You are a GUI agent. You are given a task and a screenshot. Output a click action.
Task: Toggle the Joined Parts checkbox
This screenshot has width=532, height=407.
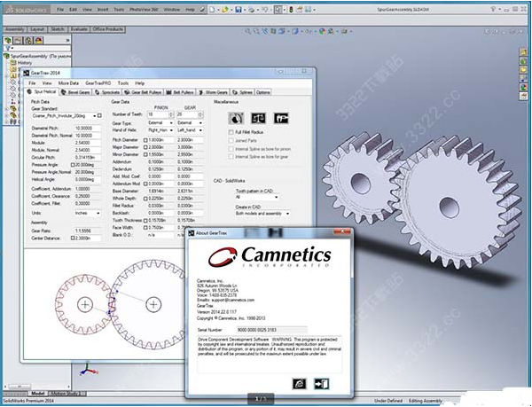(x=231, y=140)
